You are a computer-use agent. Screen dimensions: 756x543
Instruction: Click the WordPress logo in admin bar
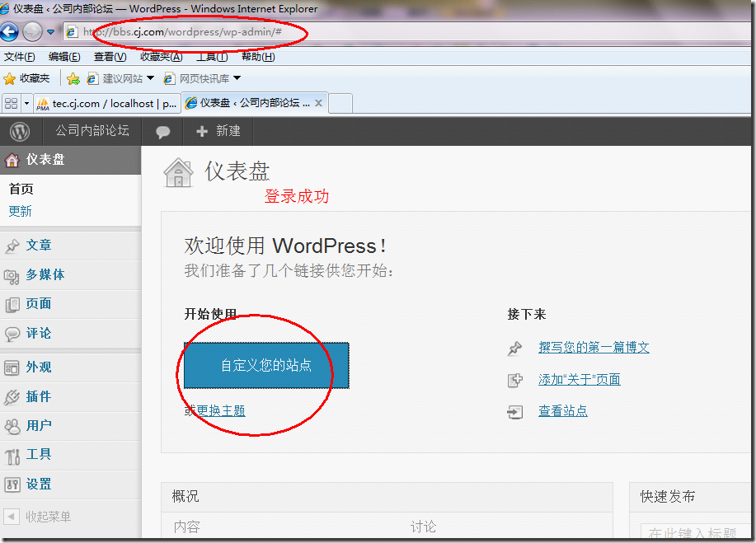pyautogui.click(x=20, y=131)
